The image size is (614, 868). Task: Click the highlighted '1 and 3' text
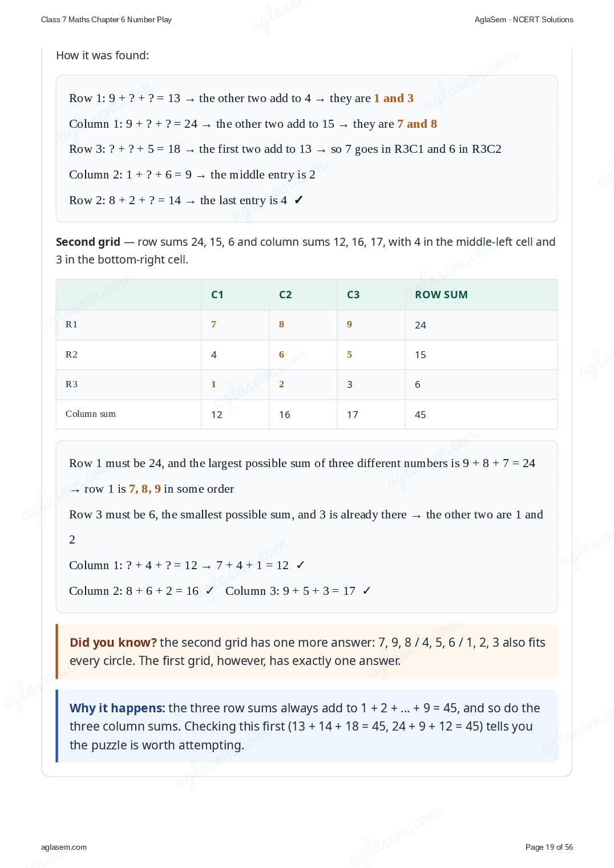394,98
